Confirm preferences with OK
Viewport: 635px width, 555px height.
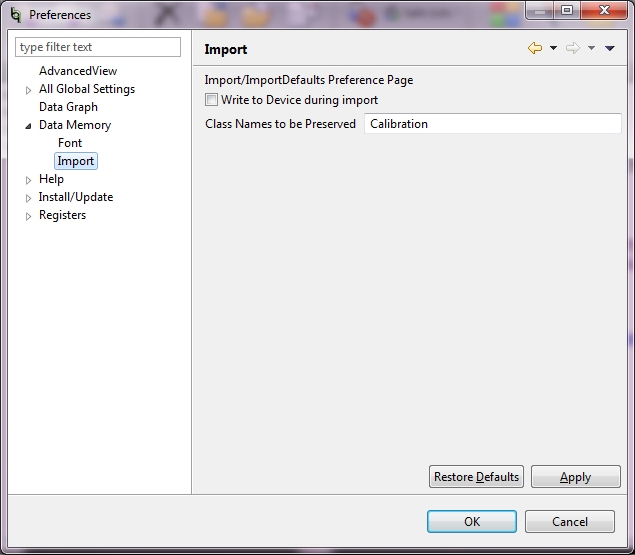(472, 521)
